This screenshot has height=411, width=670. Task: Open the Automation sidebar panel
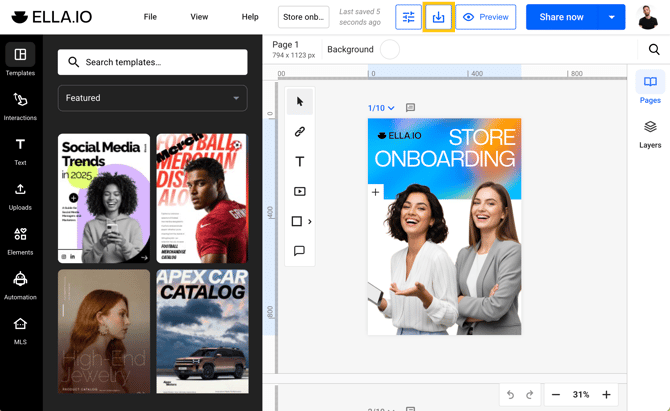pos(20,285)
